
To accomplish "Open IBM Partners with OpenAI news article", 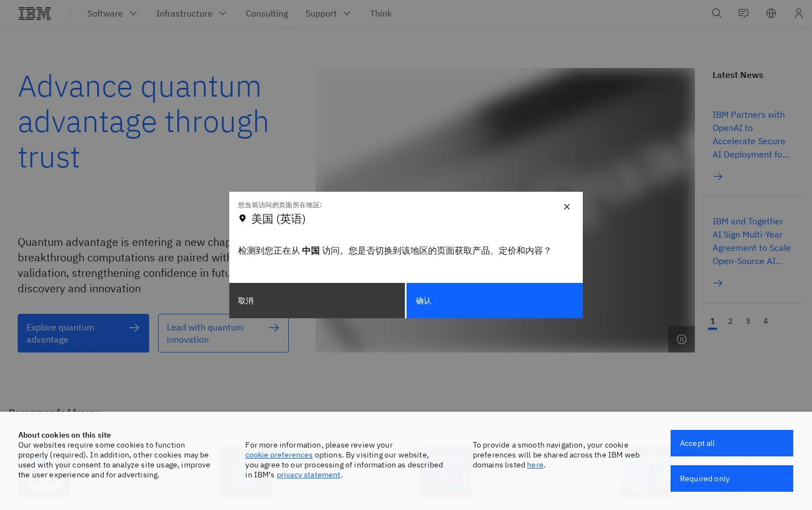I will tap(751, 135).
